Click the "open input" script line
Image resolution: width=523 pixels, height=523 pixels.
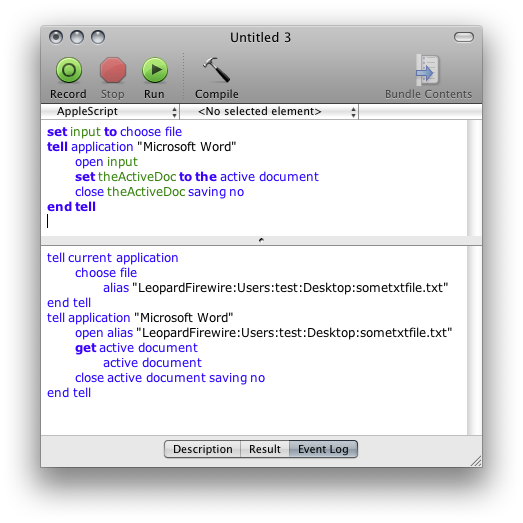(x=106, y=162)
